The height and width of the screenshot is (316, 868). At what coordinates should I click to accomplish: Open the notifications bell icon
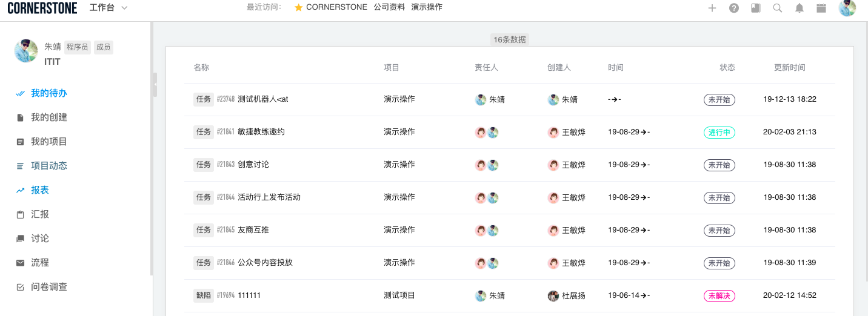point(800,8)
